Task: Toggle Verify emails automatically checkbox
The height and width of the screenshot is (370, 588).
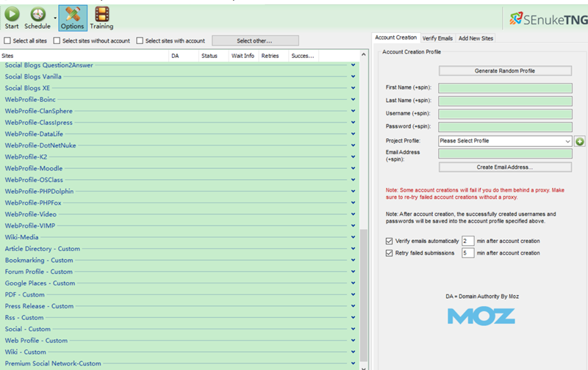Action: (x=390, y=241)
